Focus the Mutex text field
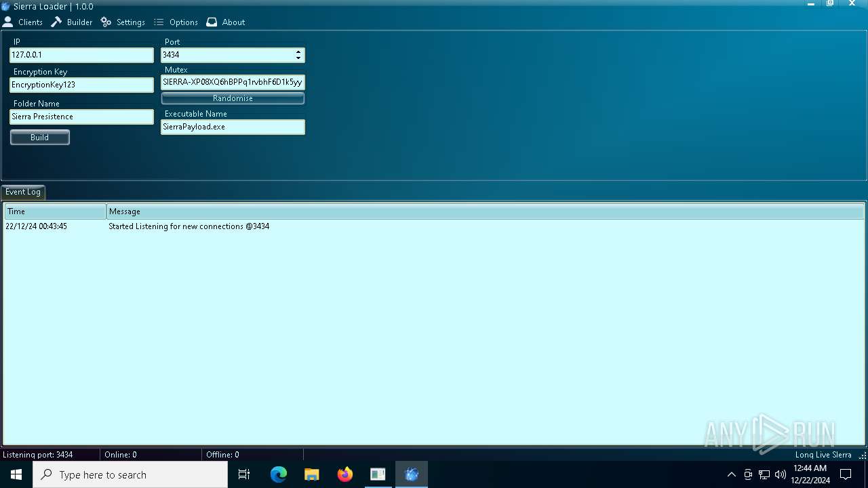 [x=233, y=82]
